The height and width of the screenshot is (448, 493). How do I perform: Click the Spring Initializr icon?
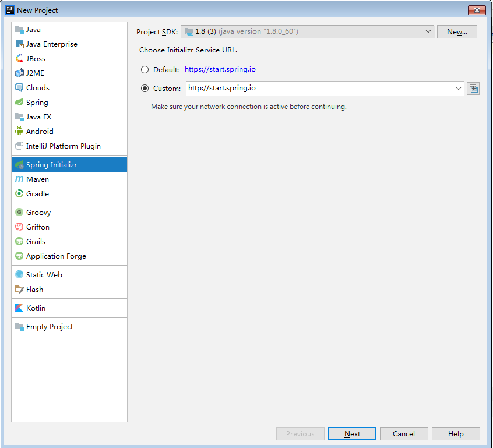click(19, 164)
